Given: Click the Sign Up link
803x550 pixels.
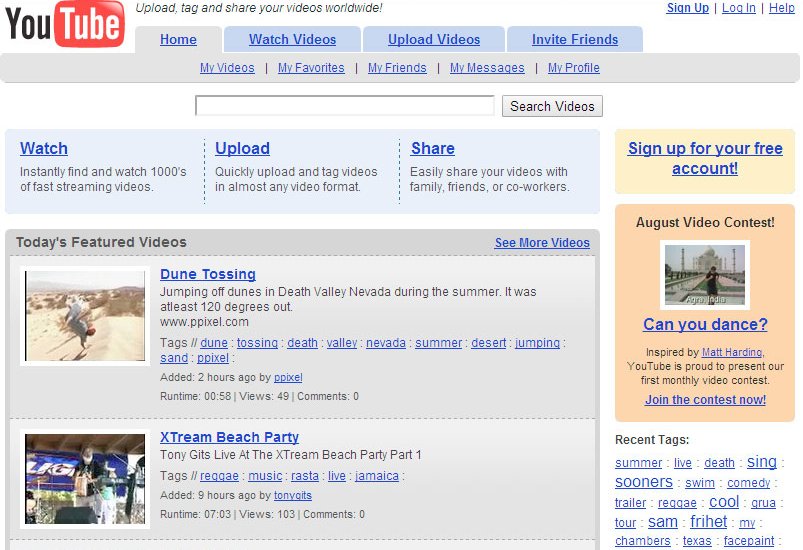Looking at the screenshot, I should [x=687, y=8].
